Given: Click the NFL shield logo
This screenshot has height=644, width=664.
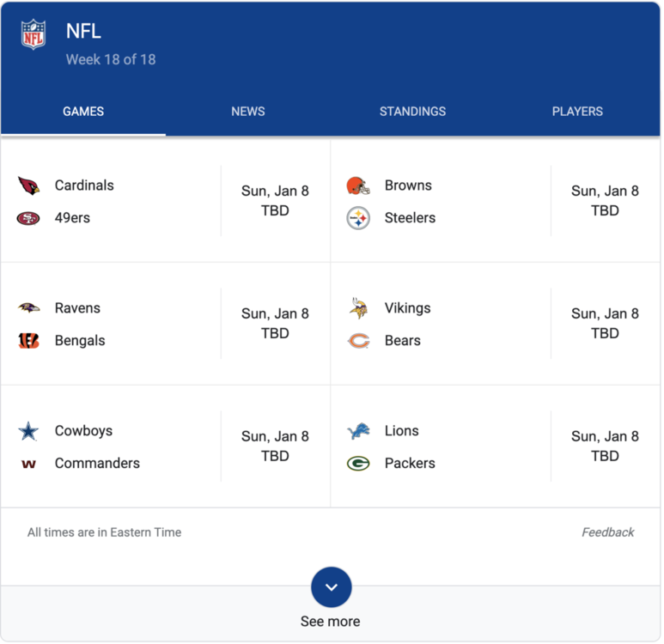Looking at the screenshot, I should click(34, 34).
